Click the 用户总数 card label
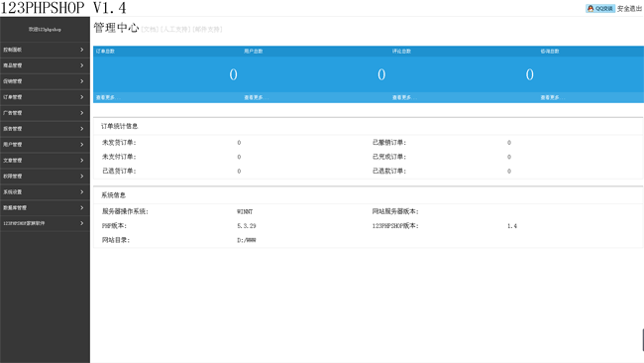This screenshot has height=363, width=644. point(254,51)
